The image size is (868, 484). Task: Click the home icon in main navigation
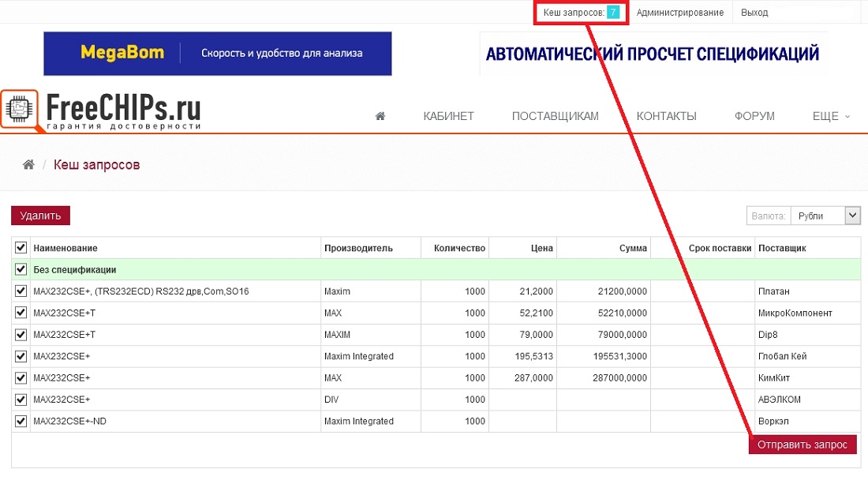[380, 116]
